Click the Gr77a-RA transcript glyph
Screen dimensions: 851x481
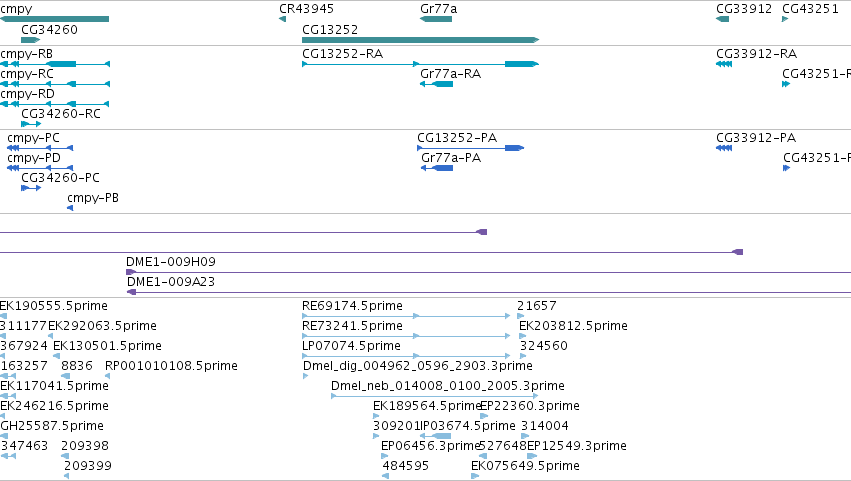pyautogui.click(x=436, y=84)
